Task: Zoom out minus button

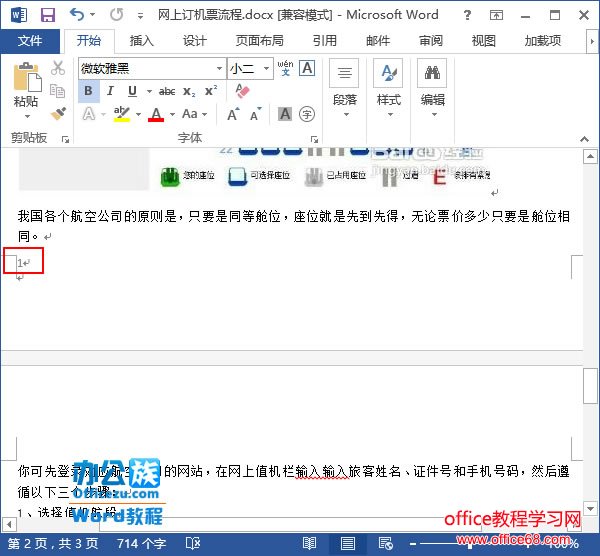Action: pos(413,543)
